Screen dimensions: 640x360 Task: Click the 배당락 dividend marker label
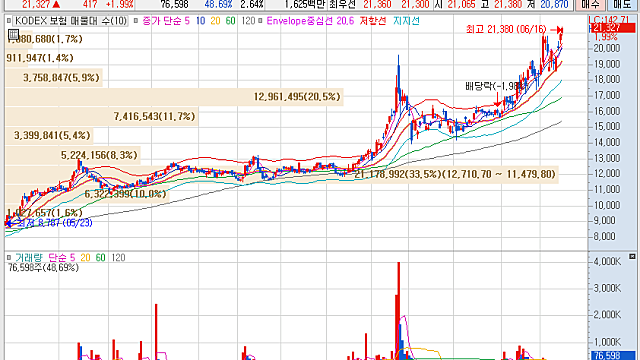coord(494,86)
